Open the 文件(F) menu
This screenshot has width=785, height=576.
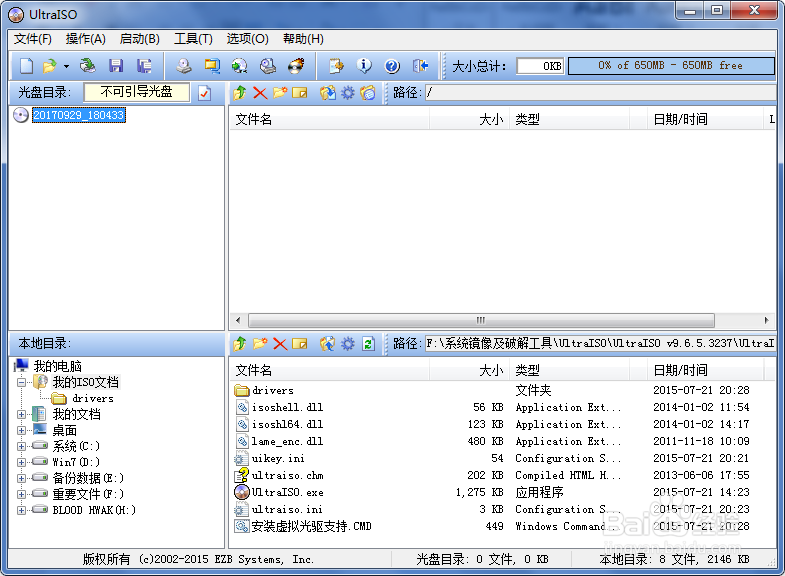click(x=33, y=39)
